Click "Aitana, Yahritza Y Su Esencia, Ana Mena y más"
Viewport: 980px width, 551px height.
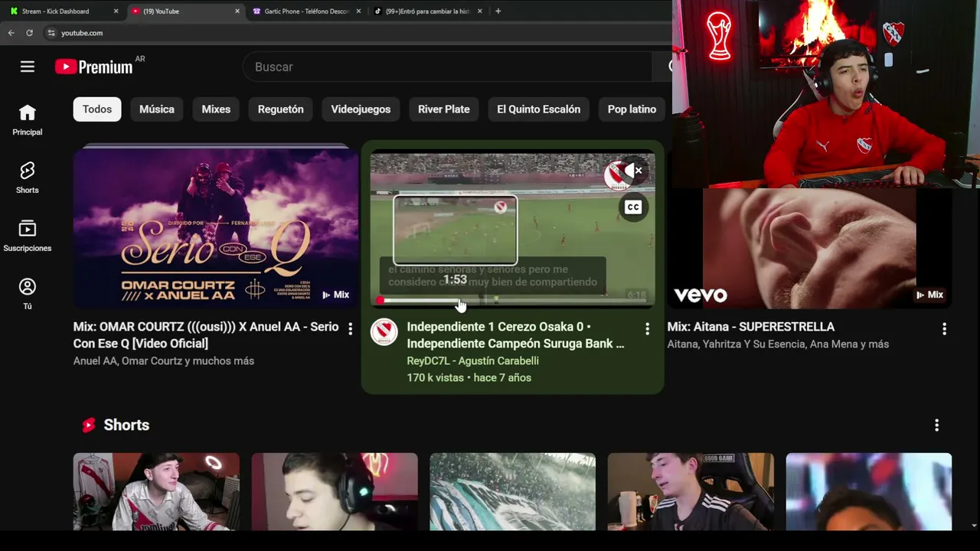pyautogui.click(x=778, y=344)
